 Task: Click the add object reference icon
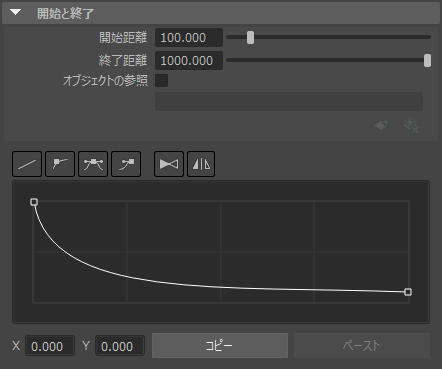click(382, 125)
